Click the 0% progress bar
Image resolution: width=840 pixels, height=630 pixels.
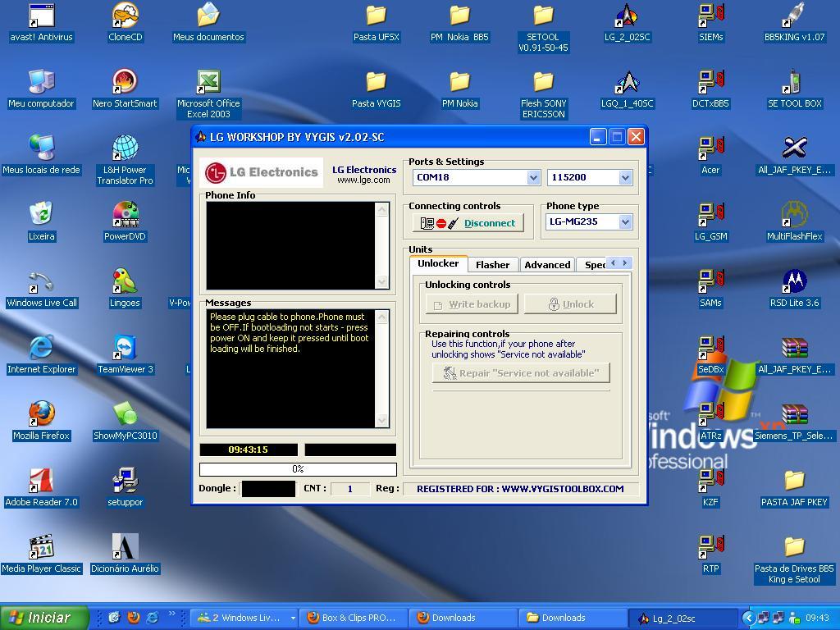click(298, 469)
